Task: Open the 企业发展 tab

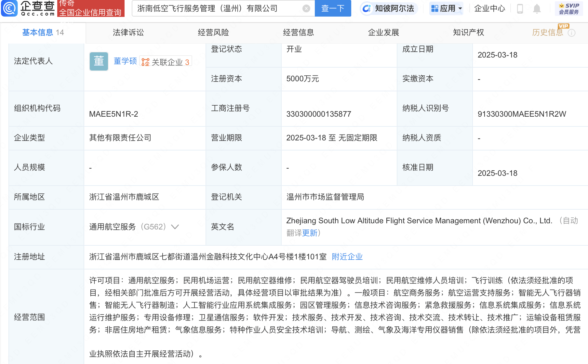Action: coord(383,32)
